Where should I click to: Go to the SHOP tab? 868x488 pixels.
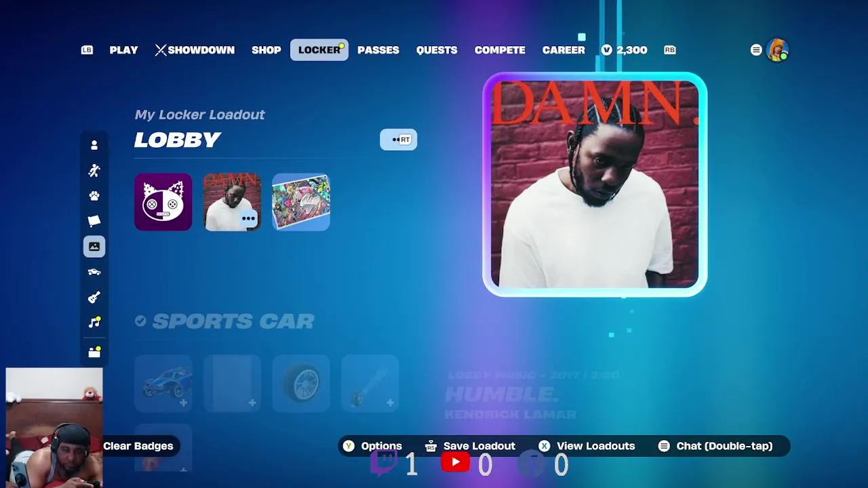pyautogui.click(x=266, y=50)
